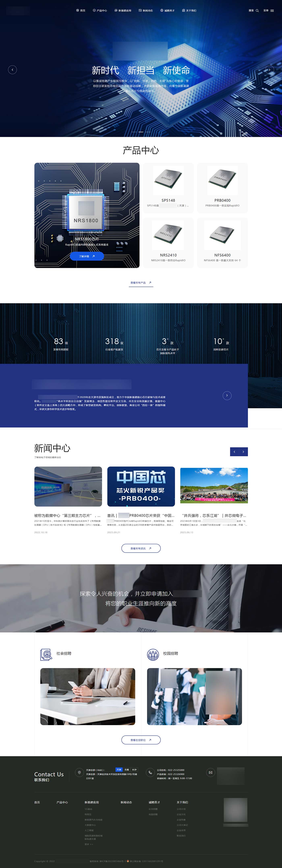
Task: Click the search magnifier icon in header
Action: click(x=257, y=10)
